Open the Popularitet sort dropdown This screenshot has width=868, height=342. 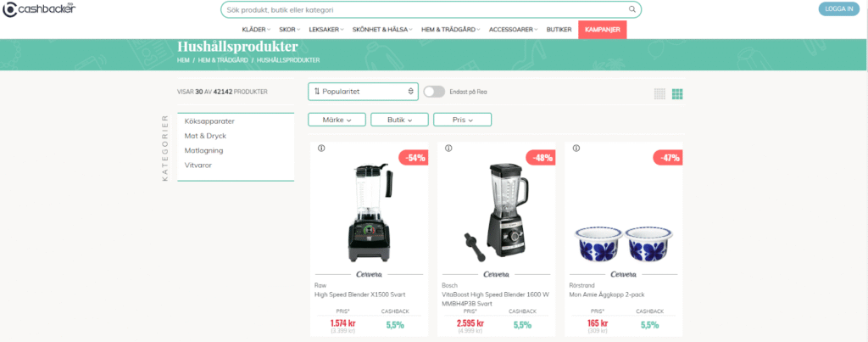(363, 92)
